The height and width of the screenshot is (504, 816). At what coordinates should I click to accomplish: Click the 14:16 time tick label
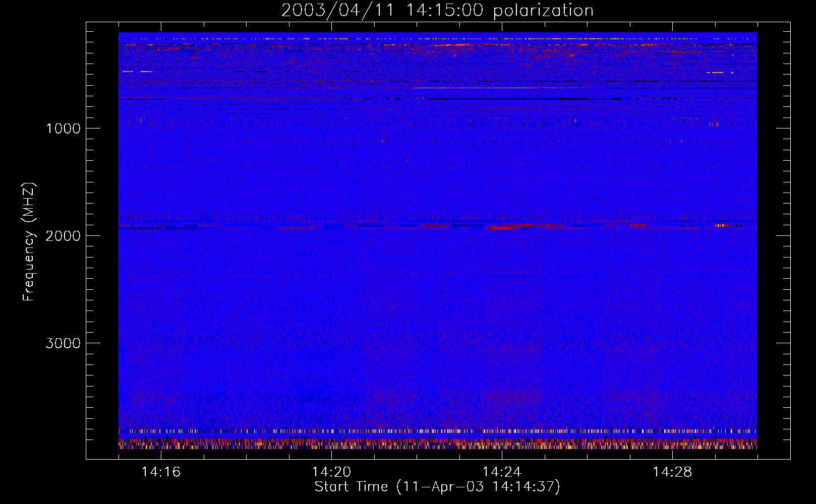pos(161,472)
